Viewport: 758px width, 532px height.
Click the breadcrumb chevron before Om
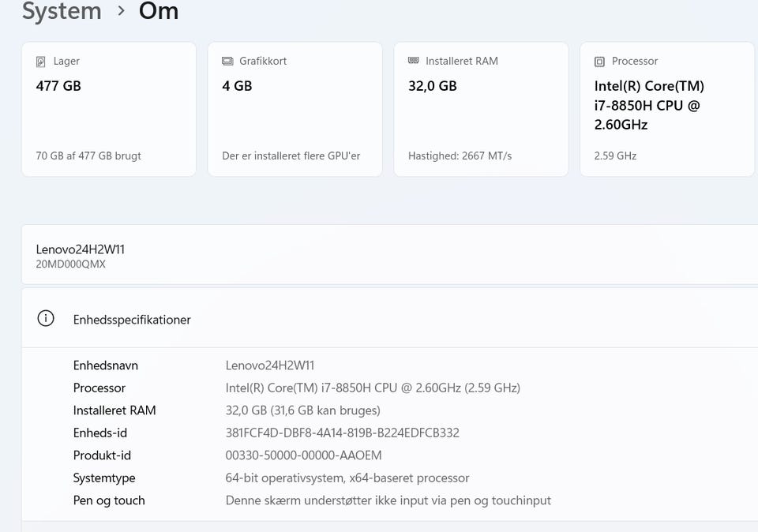coord(121,11)
